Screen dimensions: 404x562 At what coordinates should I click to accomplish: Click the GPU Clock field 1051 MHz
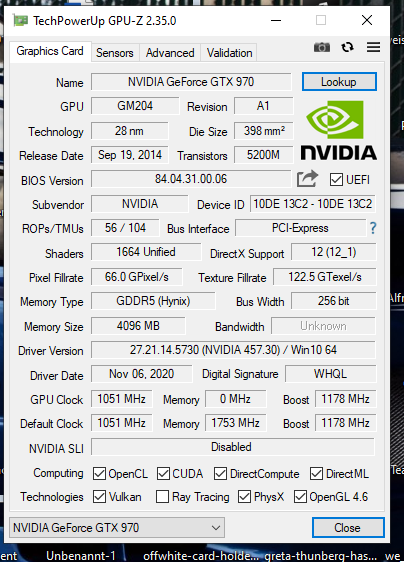coord(122,399)
